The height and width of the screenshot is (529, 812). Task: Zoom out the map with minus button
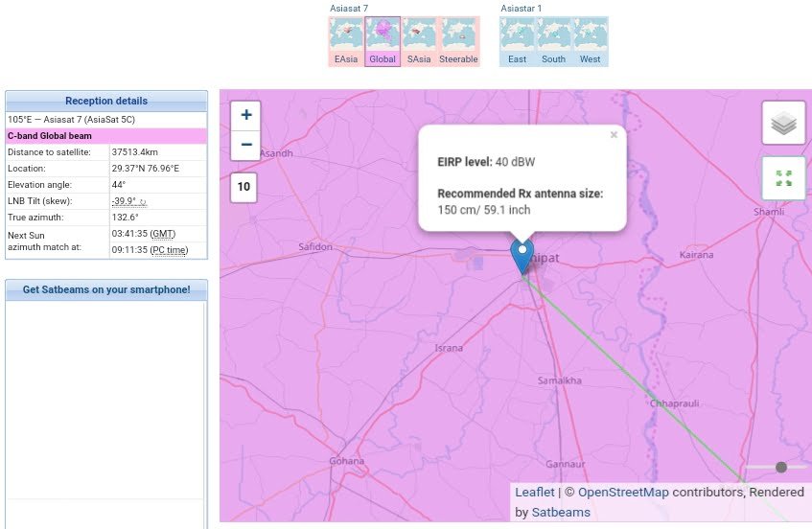(246, 145)
